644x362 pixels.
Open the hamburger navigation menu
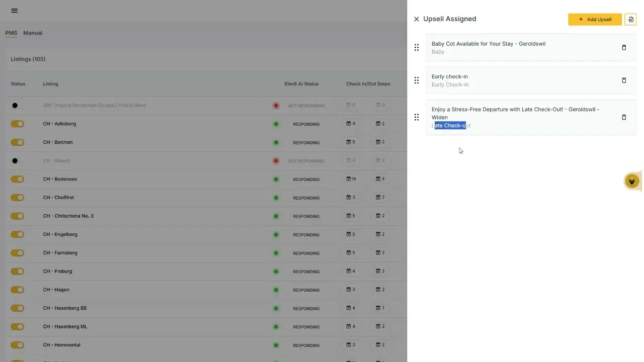pos(14,11)
